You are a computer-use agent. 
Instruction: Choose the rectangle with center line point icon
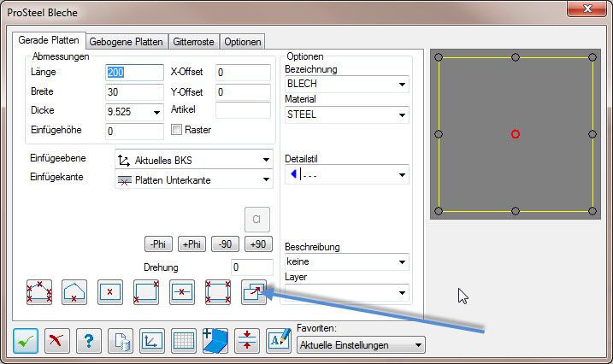pyautogui.click(x=182, y=292)
